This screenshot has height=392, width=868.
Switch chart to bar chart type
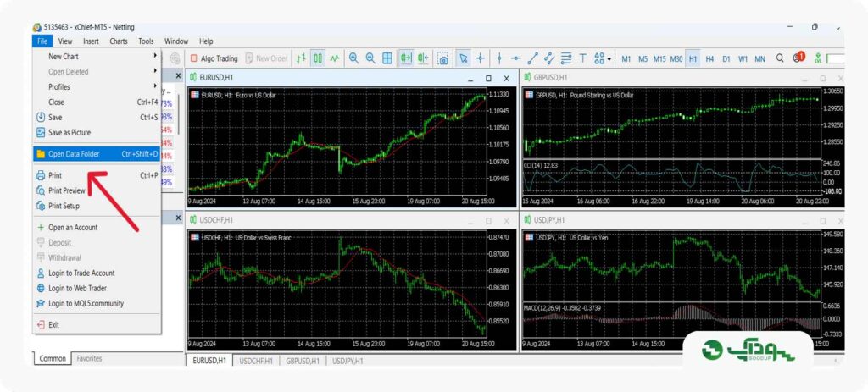click(301, 58)
